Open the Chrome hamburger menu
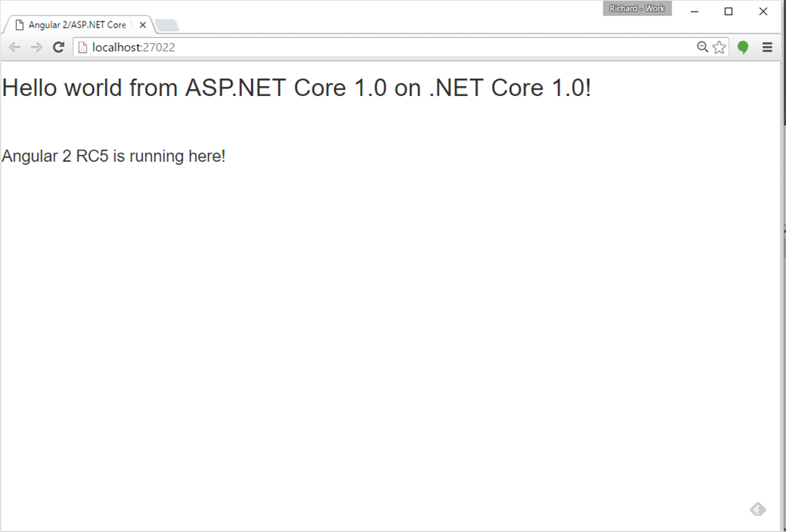The width and height of the screenshot is (786, 532). pyautogui.click(x=768, y=47)
